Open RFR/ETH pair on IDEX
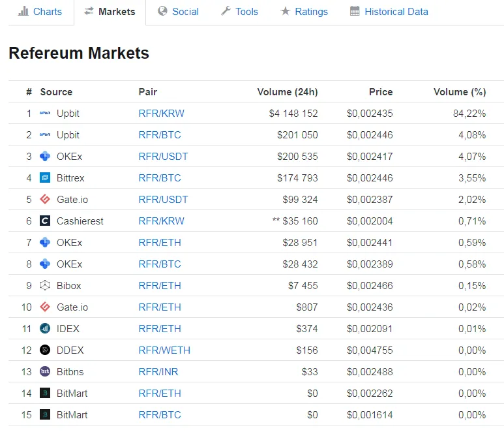The image size is (504, 432). pos(160,329)
